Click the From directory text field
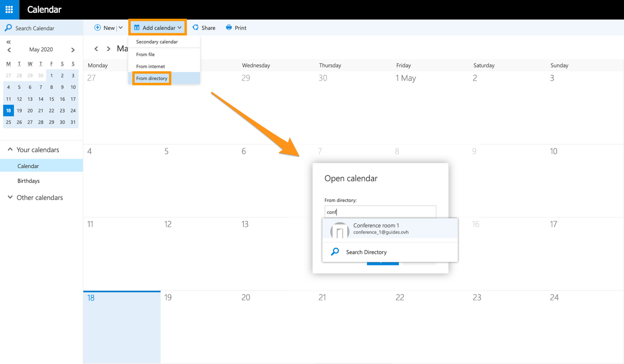 (x=380, y=212)
